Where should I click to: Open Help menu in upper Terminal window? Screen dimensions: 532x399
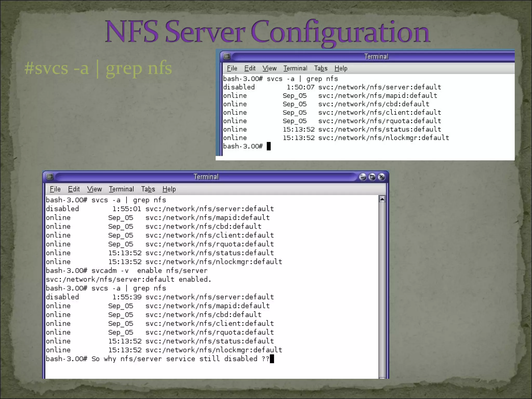(x=341, y=68)
